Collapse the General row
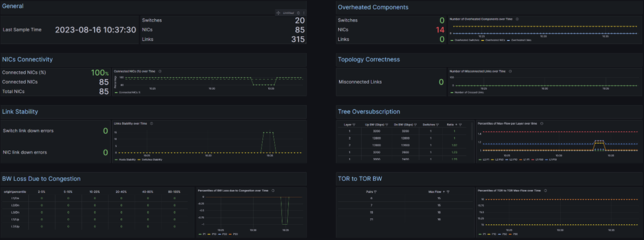The image size is (644, 240). coord(13,6)
